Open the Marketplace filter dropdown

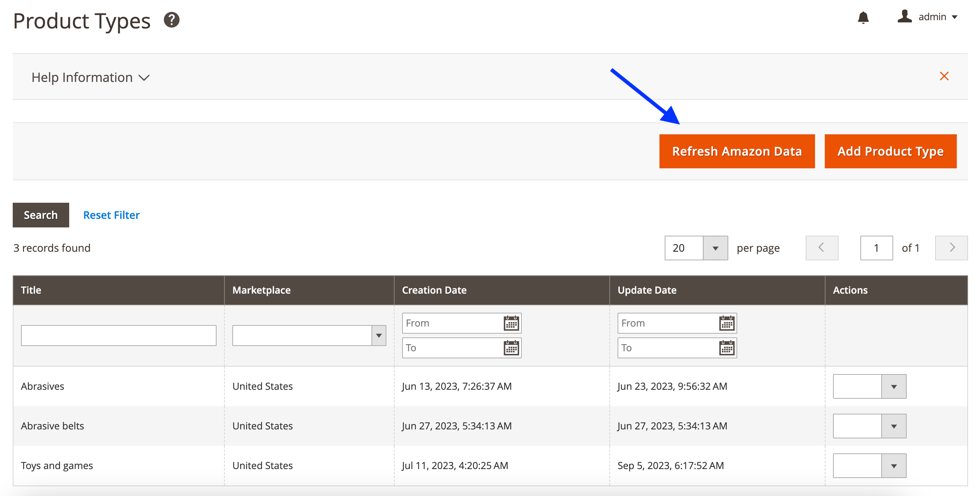point(309,336)
